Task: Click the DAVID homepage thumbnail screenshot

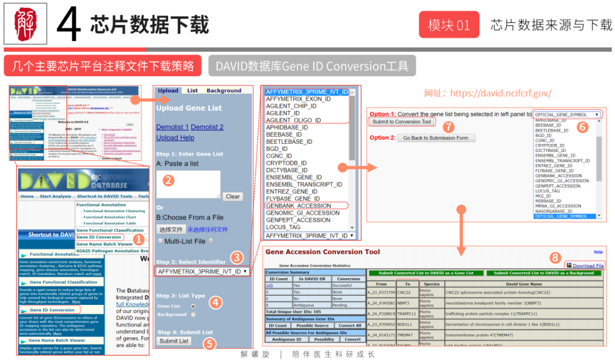Action: coord(75,123)
